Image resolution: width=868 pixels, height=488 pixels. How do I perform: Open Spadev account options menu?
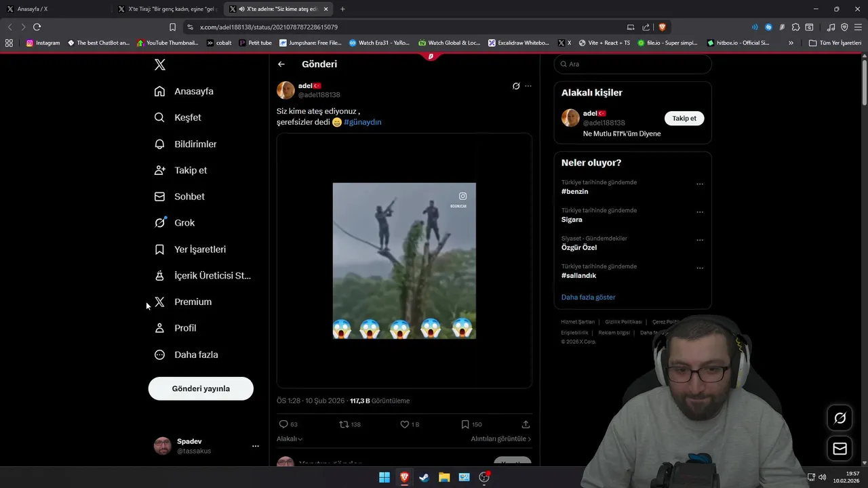coord(255,446)
